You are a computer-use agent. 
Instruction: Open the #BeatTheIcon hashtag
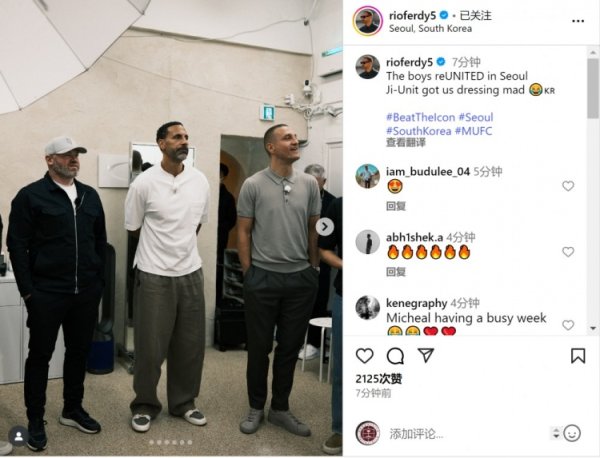(x=421, y=117)
